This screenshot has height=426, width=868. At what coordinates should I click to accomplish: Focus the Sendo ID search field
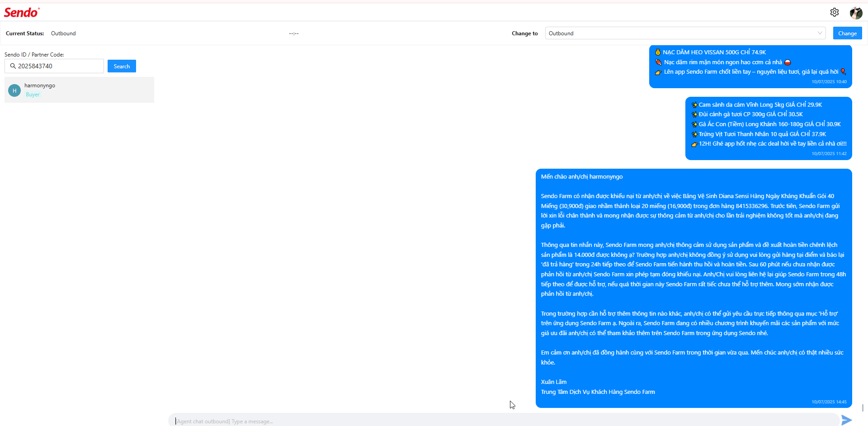(x=54, y=66)
